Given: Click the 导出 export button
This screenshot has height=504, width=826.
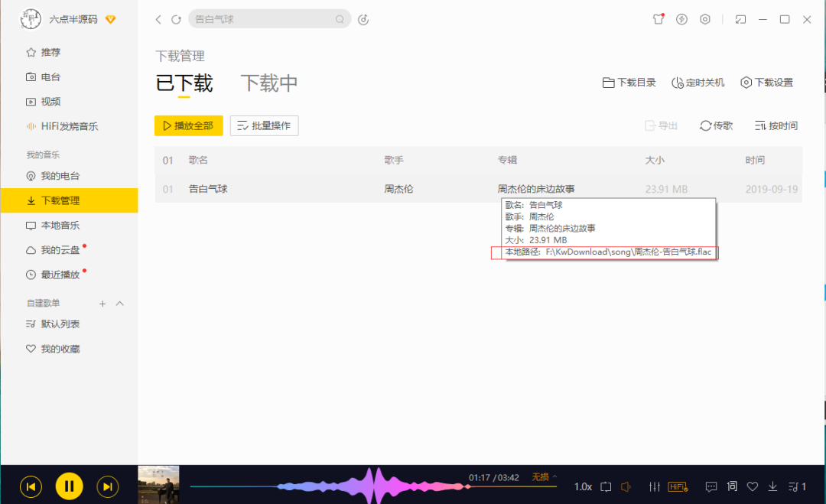Looking at the screenshot, I should (x=661, y=126).
